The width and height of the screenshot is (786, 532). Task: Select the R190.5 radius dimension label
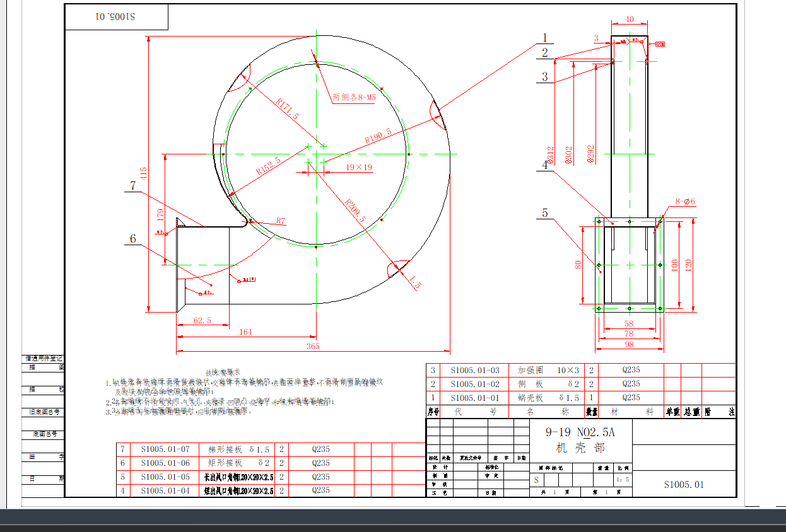[378, 136]
